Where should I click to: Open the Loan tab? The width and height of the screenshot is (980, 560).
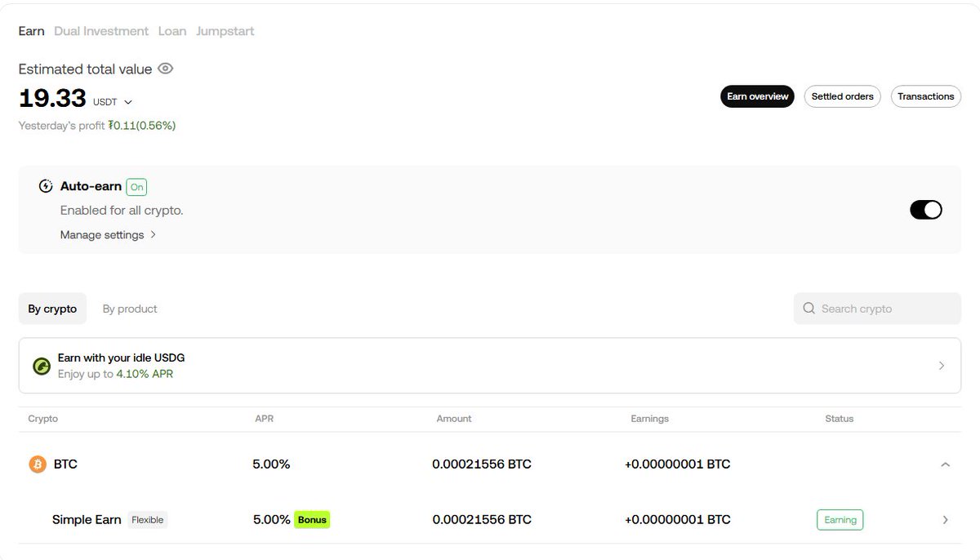pos(172,31)
